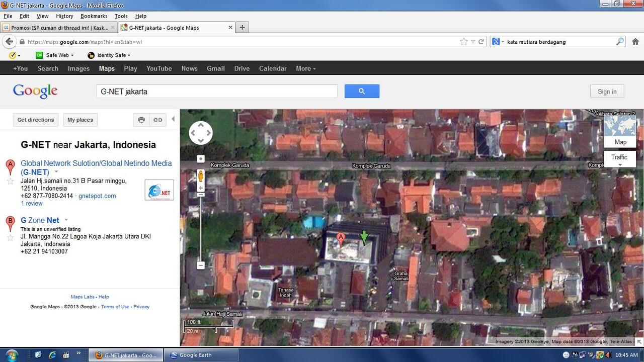This screenshot has height=362, width=644.
Task: Open the 1 review link
Action: point(32,204)
